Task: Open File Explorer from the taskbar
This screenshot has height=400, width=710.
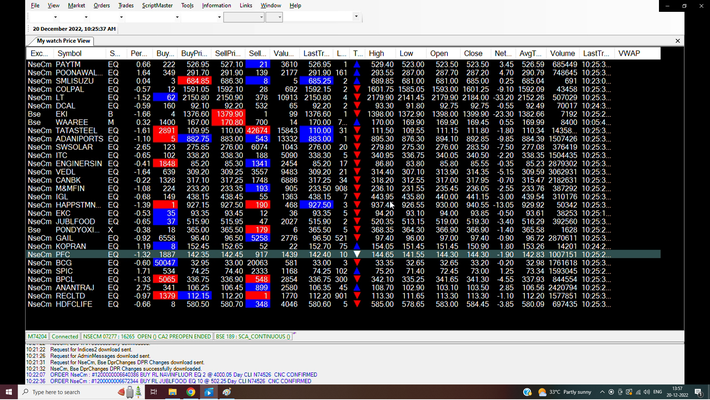Action: 172,392
